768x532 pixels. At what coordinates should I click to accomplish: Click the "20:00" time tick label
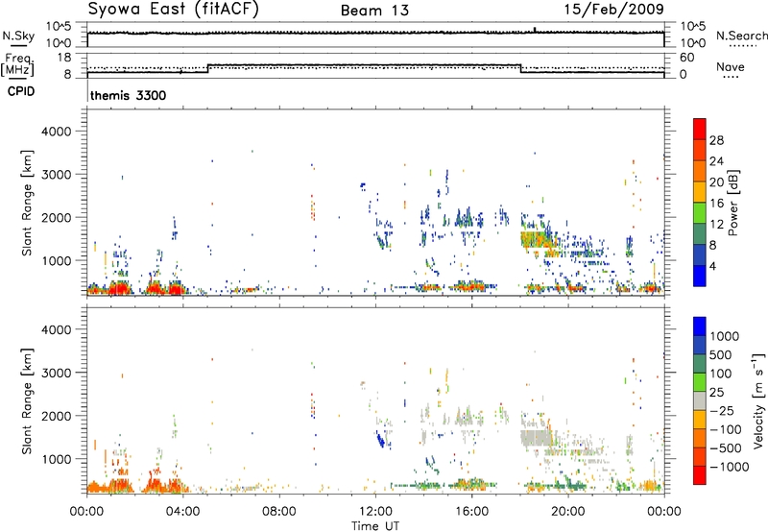click(x=567, y=512)
